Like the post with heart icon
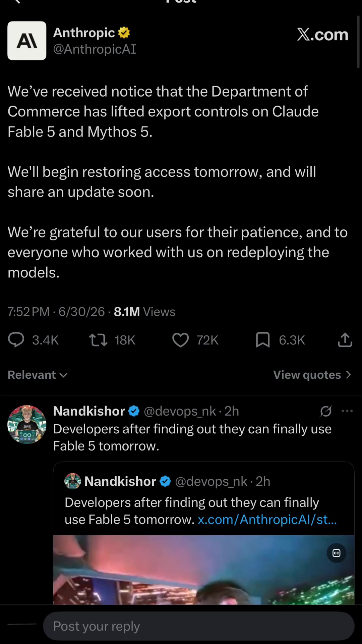Image resolution: width=362 pixels, height=644 pixels. [x=181, y=340]
